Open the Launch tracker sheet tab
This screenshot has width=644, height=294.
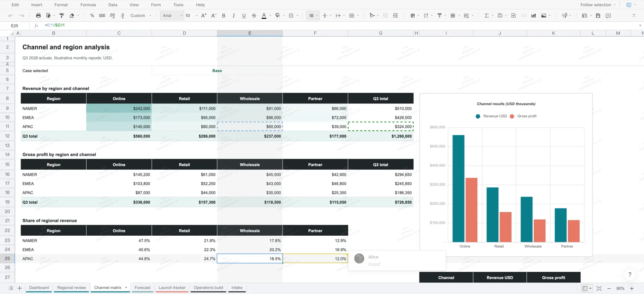[172, 288]
